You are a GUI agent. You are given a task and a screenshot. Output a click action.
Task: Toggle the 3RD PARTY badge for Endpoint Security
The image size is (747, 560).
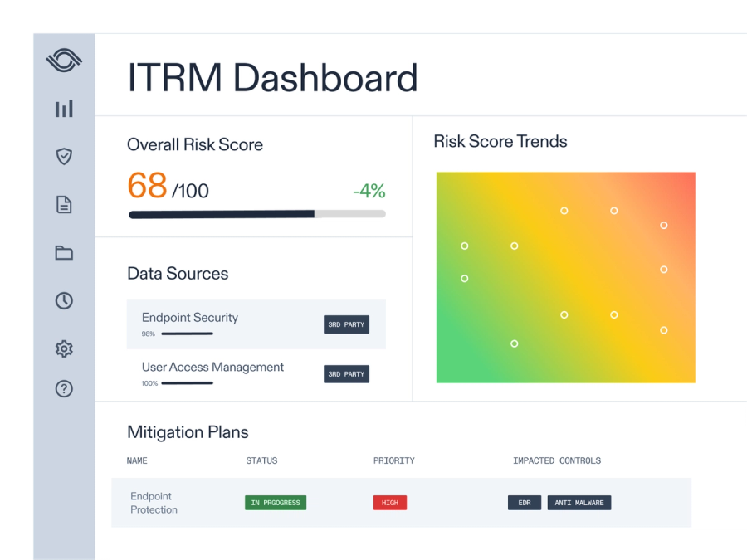point(346,324)
